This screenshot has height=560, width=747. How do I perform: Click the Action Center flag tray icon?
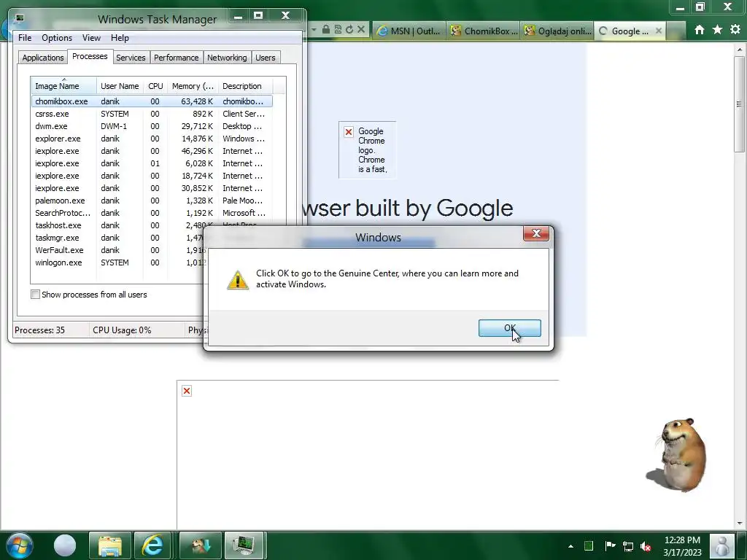[610, 546]
